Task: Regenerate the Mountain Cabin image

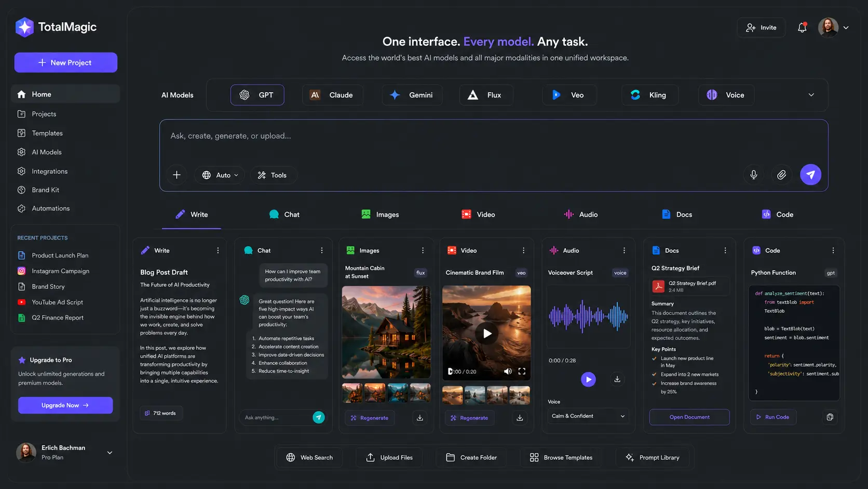Action: pyautogui.click(x=370, y=418)
